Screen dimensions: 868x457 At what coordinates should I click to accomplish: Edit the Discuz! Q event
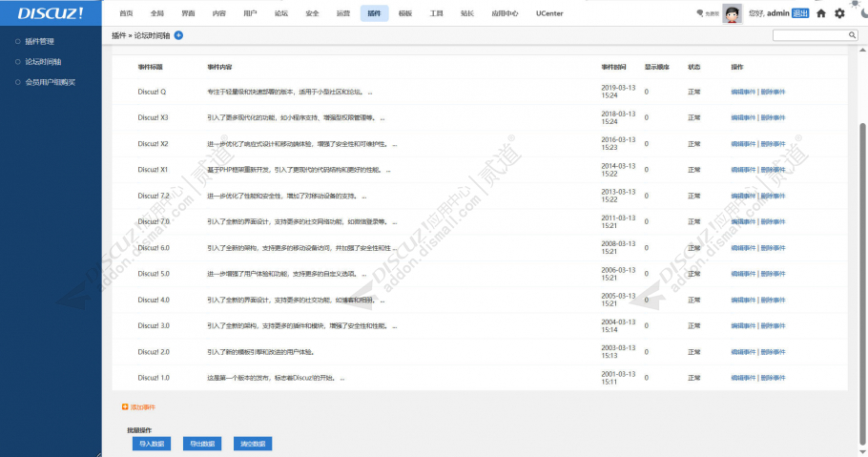click(743, 92)
